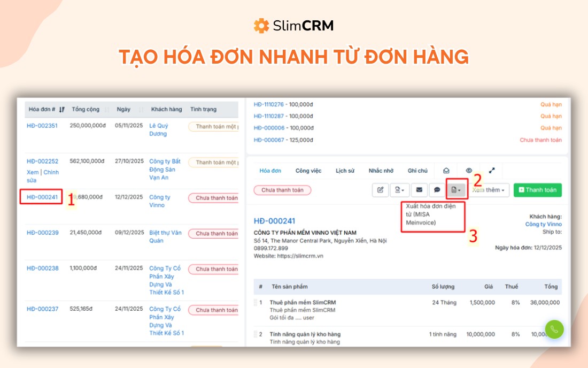Click the status badge of HĐ-002252 row
The height and width of the screenshot is (368, 588).
coord(213,163)
